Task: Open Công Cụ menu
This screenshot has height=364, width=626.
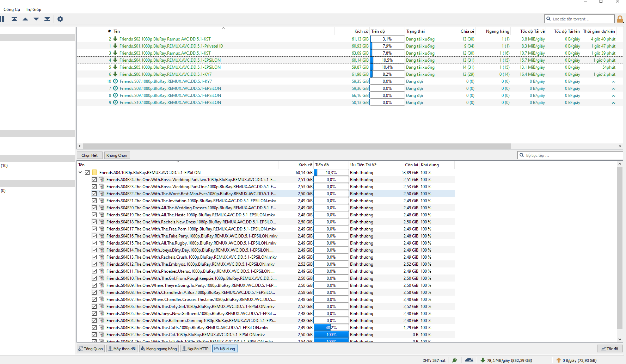Action: click(x=12, y=10)
